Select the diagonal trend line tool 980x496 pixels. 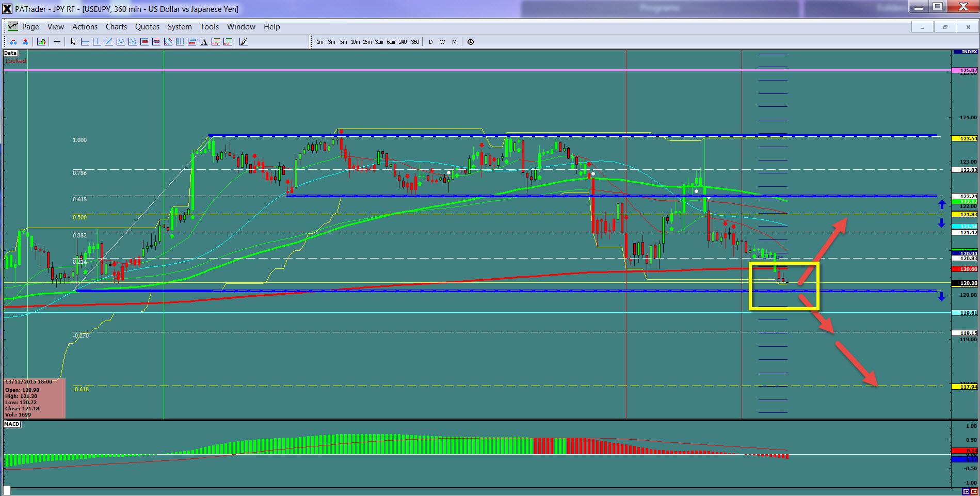[x=108, y=42]
